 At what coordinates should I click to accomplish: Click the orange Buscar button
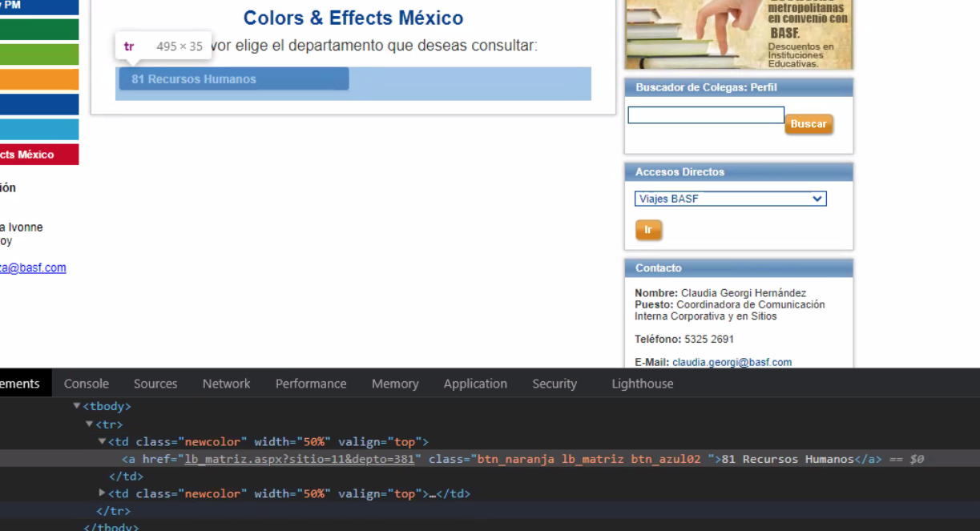click(809, 124)
